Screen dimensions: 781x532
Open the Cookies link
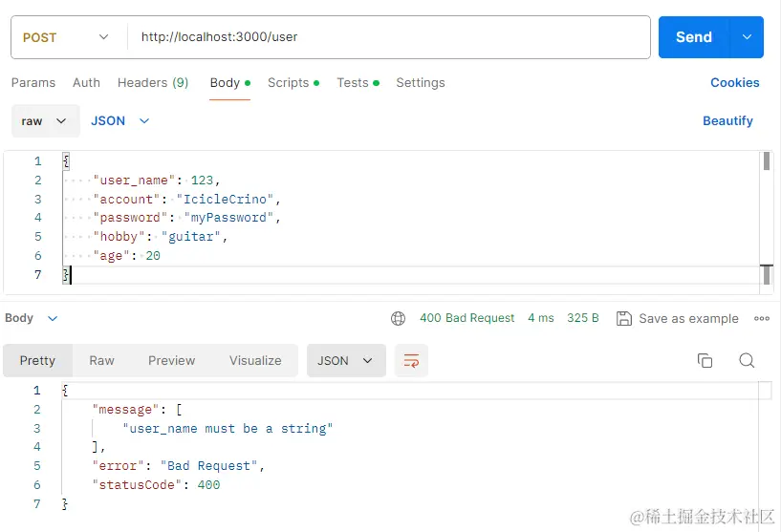point(735,82)
